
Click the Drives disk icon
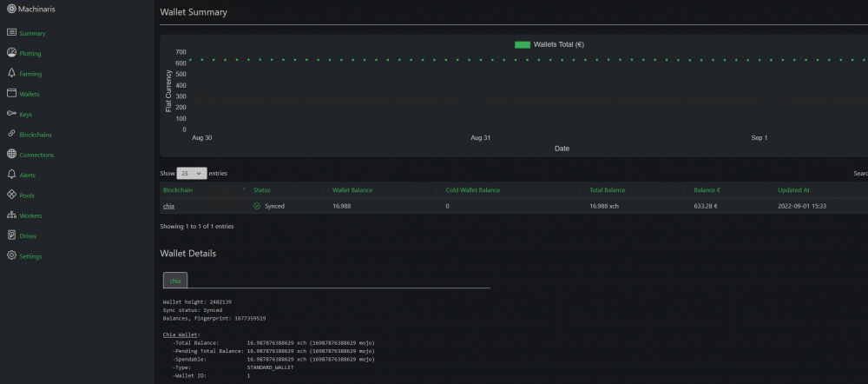pos(11,235)
